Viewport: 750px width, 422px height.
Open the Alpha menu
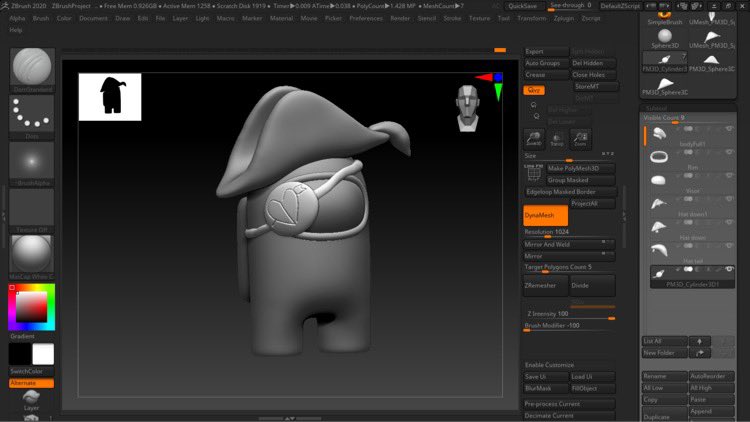coord(17,18)
